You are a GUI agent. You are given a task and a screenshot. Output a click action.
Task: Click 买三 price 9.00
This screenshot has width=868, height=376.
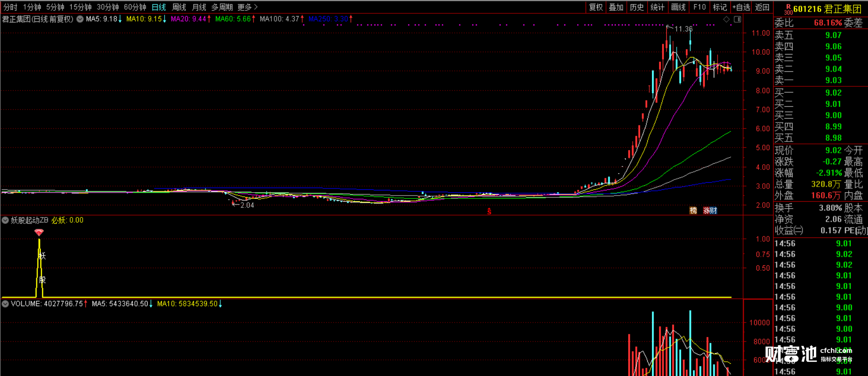[x=833, y=115]
